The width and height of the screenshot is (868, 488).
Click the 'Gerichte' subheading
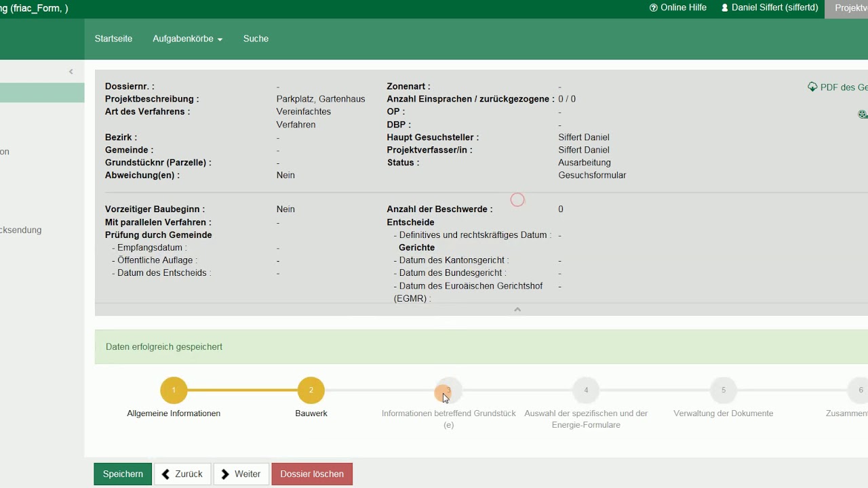[x=416, y=247]
